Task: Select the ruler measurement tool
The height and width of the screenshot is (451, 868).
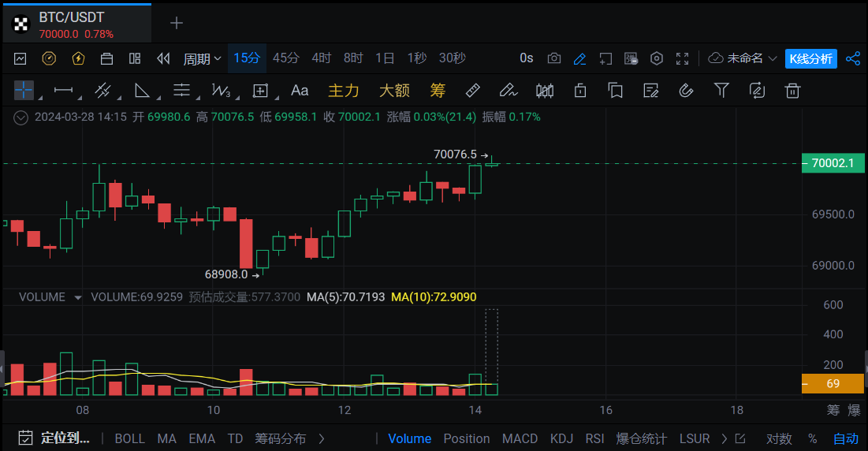Action: pos(473,91)
